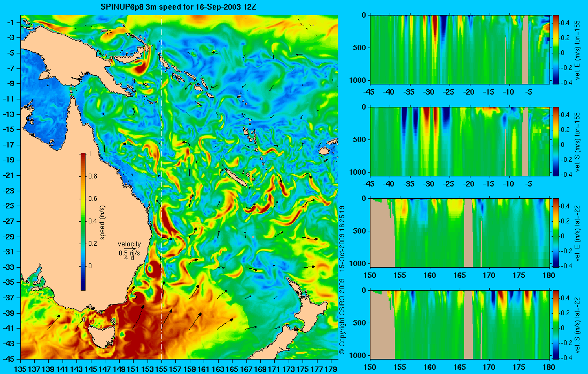Click the plot title 'SPINUP6p8 3m speed for 16-Sep-2003 12Z'
This screenshot has width=588, height=374.
coord(179,7)
